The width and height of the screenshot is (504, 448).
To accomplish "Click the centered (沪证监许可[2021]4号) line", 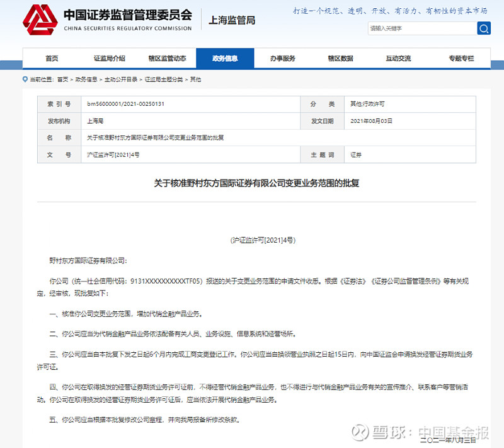I will 263,240.
